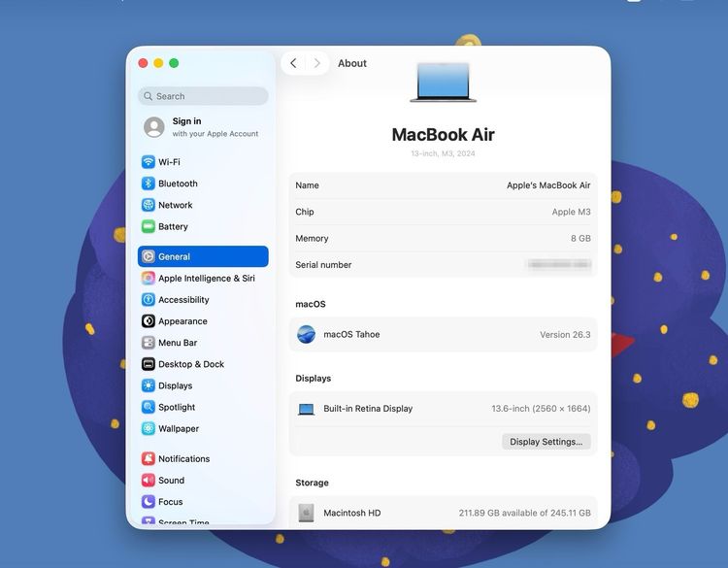Select Network in the sidebar

click(203, 205)
